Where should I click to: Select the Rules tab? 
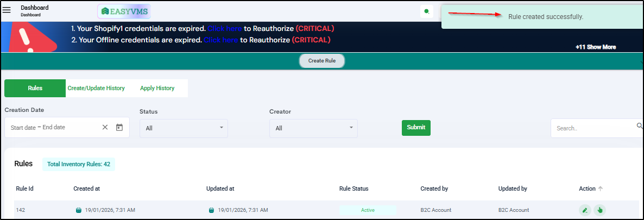click(35, 88)
